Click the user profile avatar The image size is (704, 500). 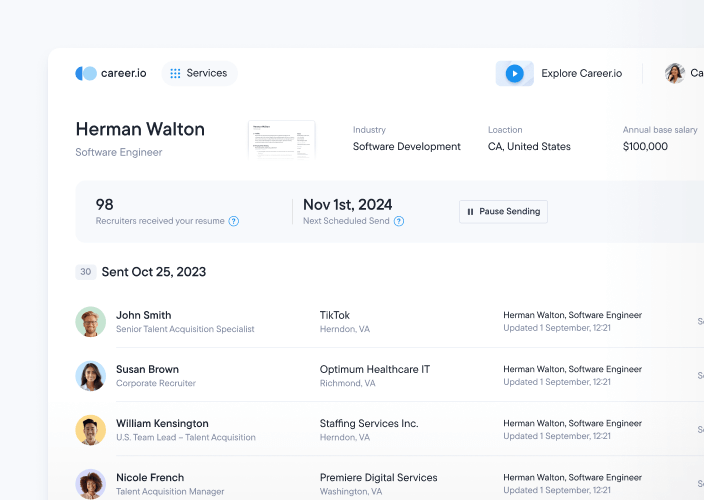674,73
